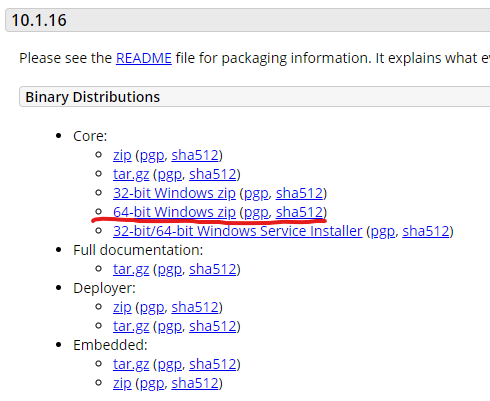This screenshot has width=490, height=401.
Task: Open the README link
Action: coord(144,58)
